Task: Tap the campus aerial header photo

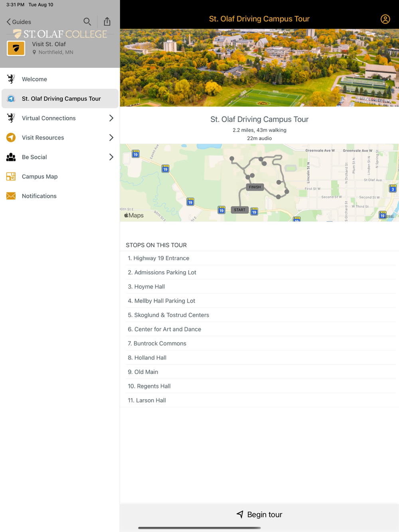Action: click(259, 68)
